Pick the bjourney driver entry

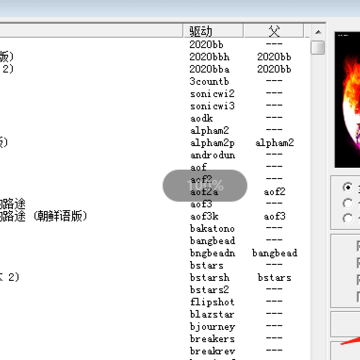click(212, 327)
